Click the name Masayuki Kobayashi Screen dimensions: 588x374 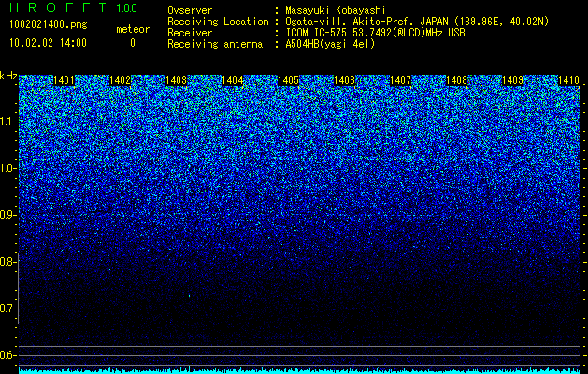(336, 10)
